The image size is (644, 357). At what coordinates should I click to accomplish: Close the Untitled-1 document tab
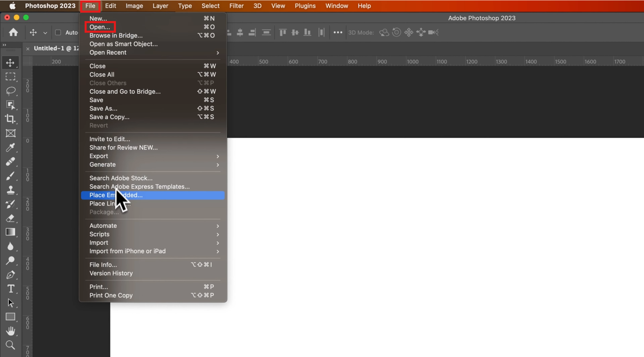tap(28, 49)
